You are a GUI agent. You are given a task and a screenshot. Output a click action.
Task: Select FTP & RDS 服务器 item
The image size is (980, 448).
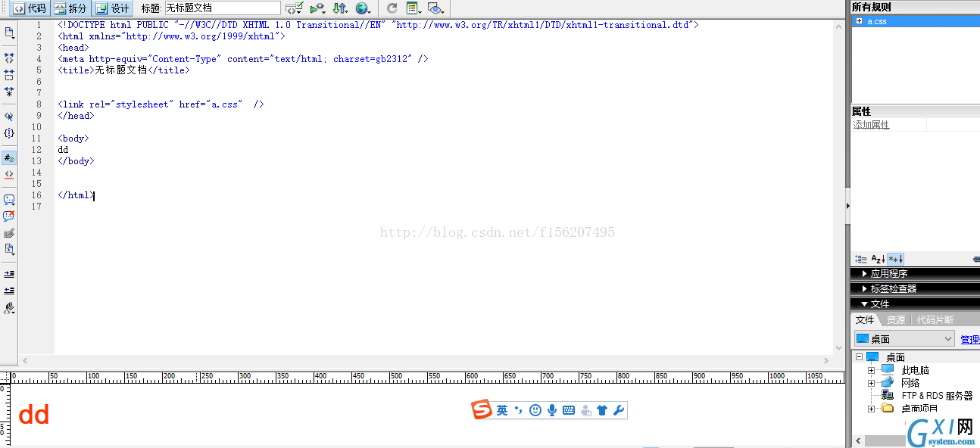point(937,396)
